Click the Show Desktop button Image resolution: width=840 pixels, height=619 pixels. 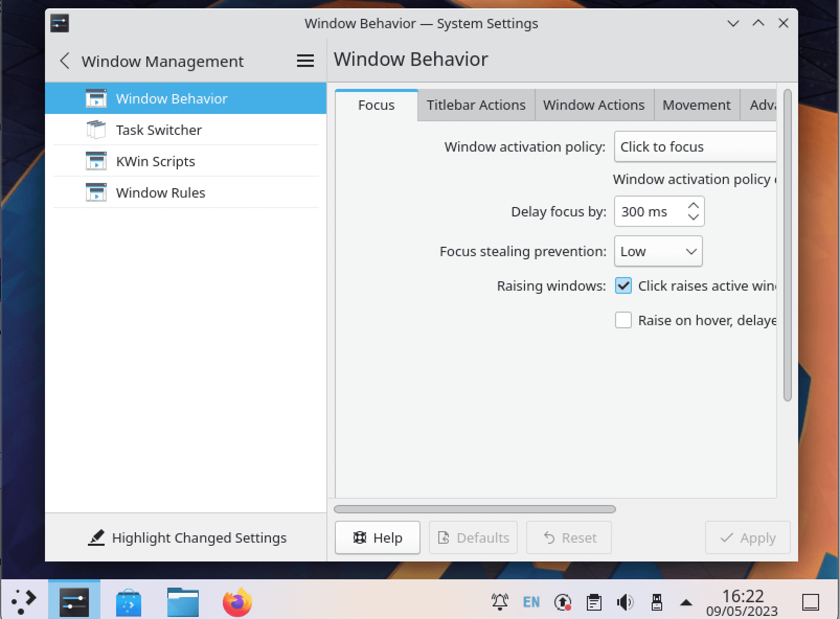tap(811, 602)
